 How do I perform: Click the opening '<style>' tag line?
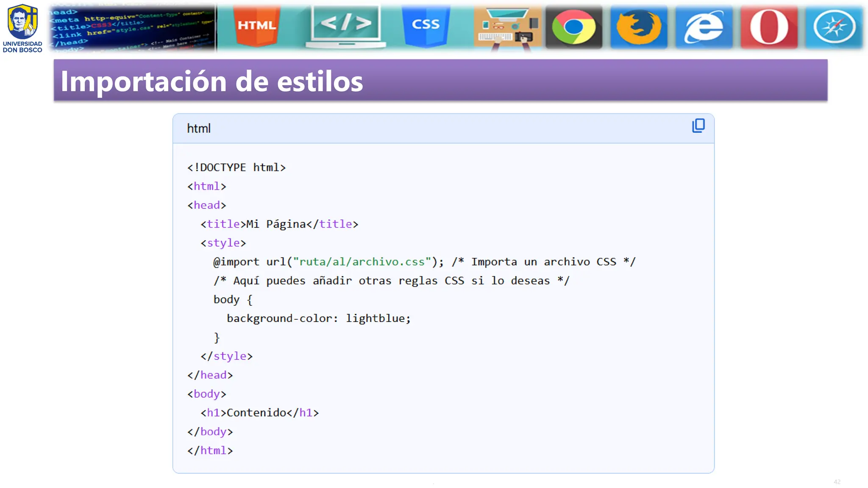pyautogui.click(x=223, y=243)
